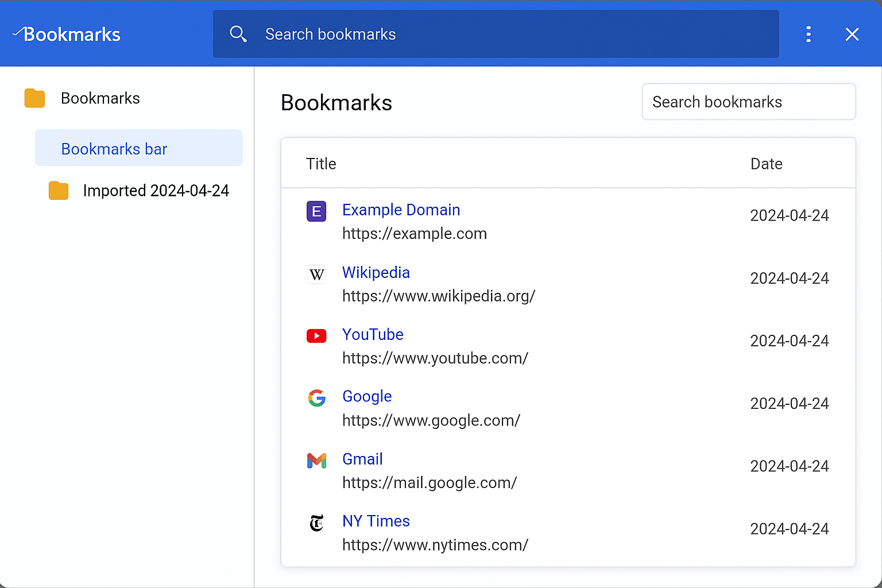This screenshot has width=882, height=588.
Task: Open the Wikipedia bookmark link
Action: (376, 272)
